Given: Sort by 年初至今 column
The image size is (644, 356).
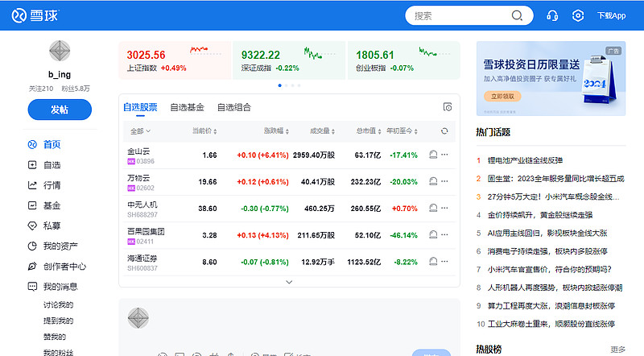Looking at the screenshot, I should 402,131.
